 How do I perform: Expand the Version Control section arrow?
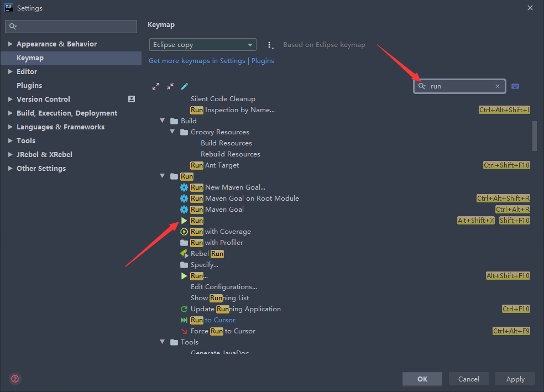tap(10, 99)
